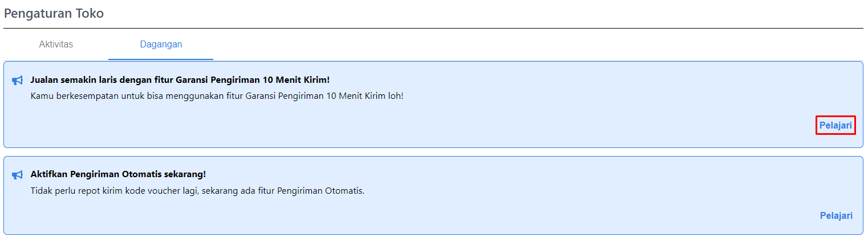Screen dimensions: 868x240
Task: Click the Pengaturan Toko page heading
Action: [54, 14]
